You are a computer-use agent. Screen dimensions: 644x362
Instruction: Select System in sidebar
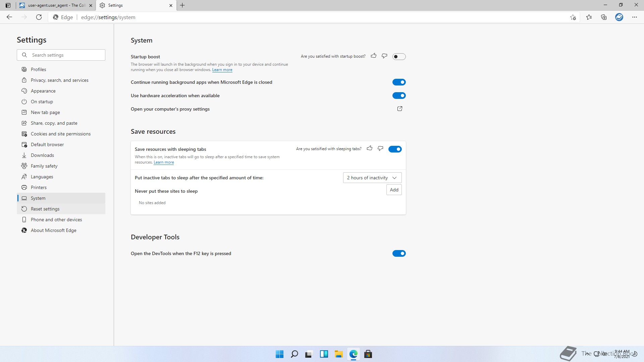[x=61, y=198]
